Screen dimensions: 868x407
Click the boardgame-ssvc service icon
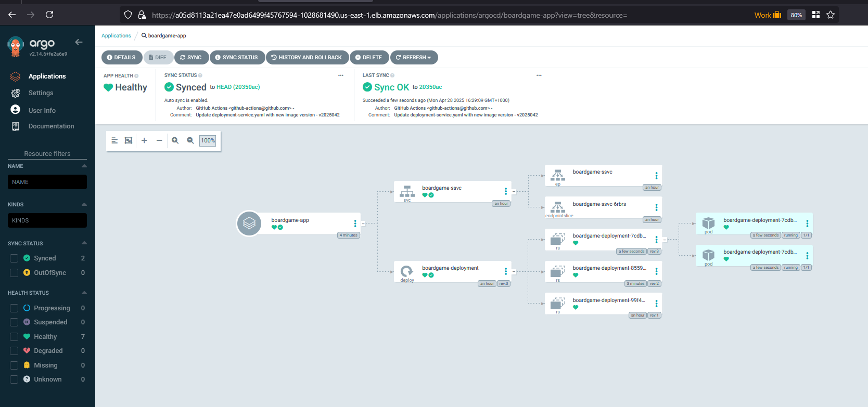click(x=407, y=191)
